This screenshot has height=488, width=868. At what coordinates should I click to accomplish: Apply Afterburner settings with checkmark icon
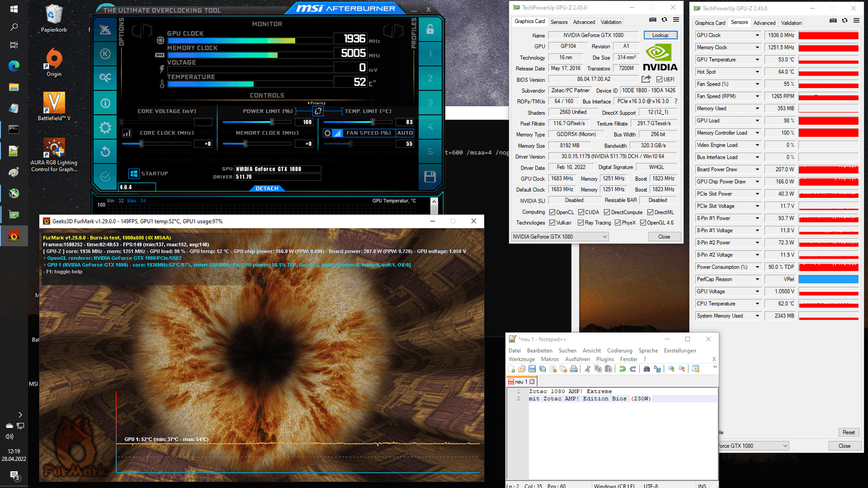pyautogui.click(x=105, y=176)
